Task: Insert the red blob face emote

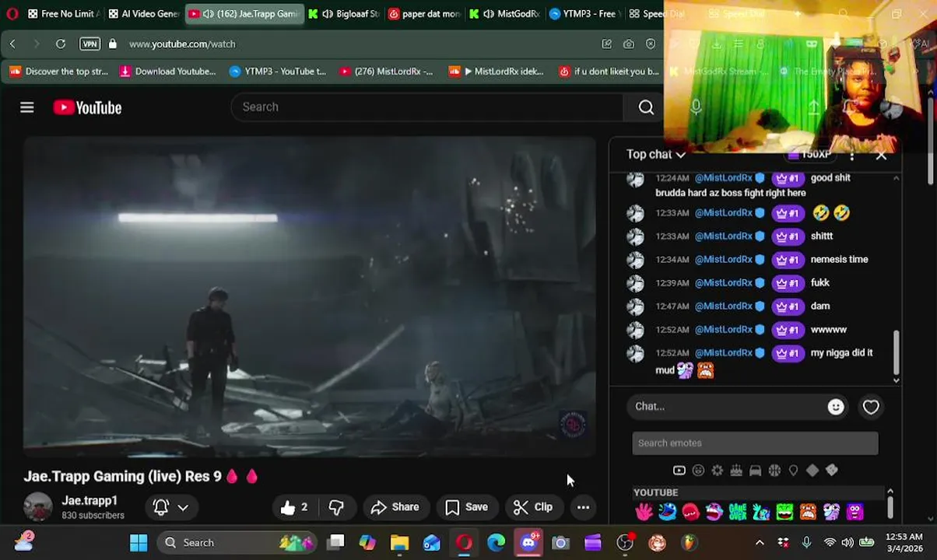Action: point(690,511)
